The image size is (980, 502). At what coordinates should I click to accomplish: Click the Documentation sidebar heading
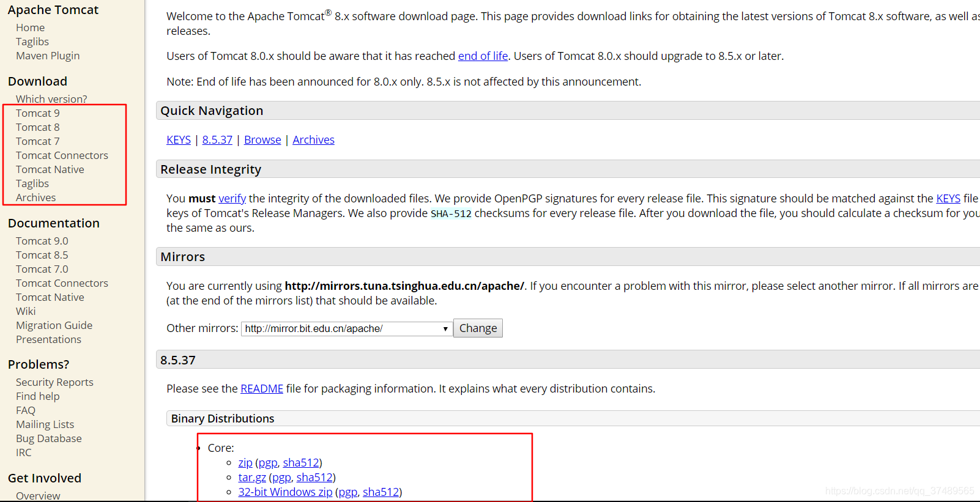click(54, 223)
